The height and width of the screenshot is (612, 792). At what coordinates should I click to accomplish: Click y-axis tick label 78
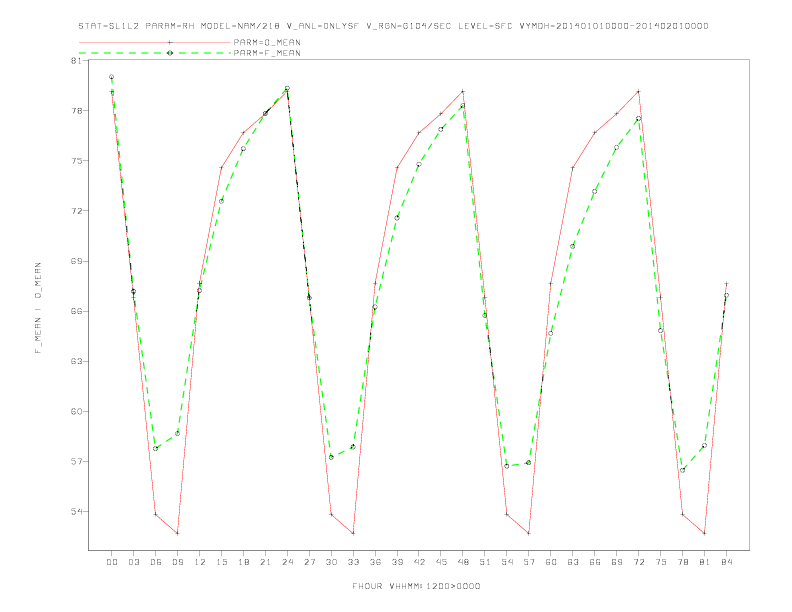(77, 111)
